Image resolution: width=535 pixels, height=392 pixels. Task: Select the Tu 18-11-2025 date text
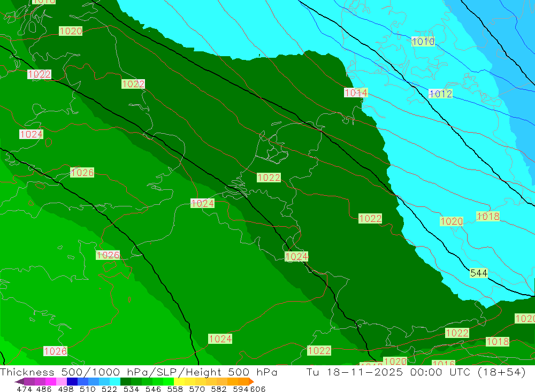(x=355, y=372)
